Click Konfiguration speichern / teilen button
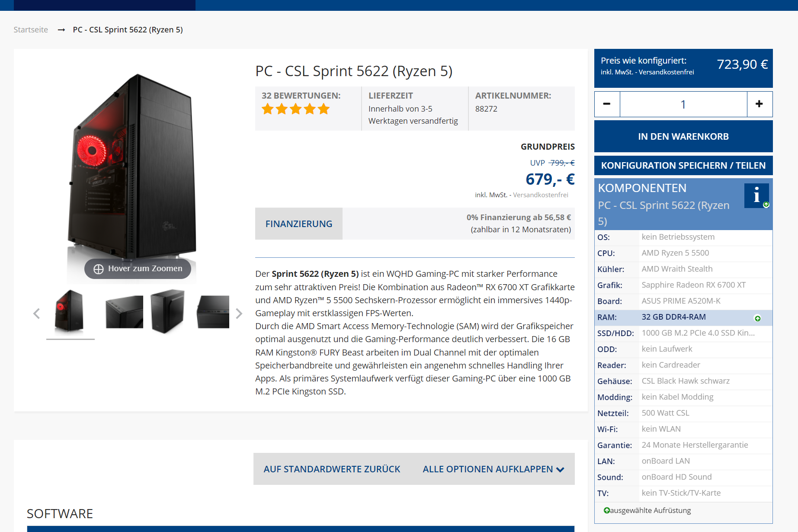798x532 pixels. [x=683, y=165]
